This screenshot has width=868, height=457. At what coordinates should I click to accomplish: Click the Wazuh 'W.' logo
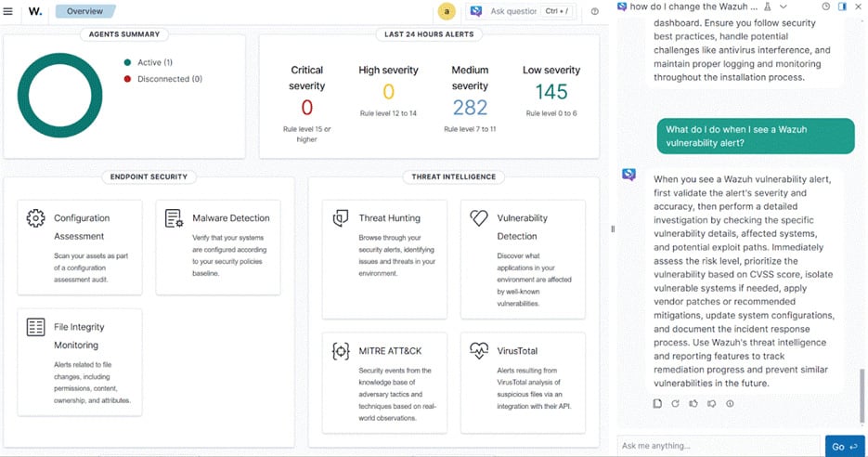point(35,12)
